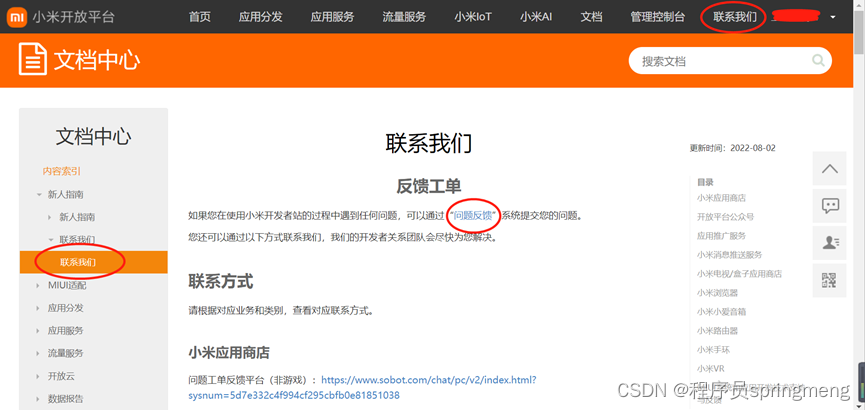Jump to 应用推广服务 in 目录
The height and width of the screenshot is (410, 865).
(722, 236)
